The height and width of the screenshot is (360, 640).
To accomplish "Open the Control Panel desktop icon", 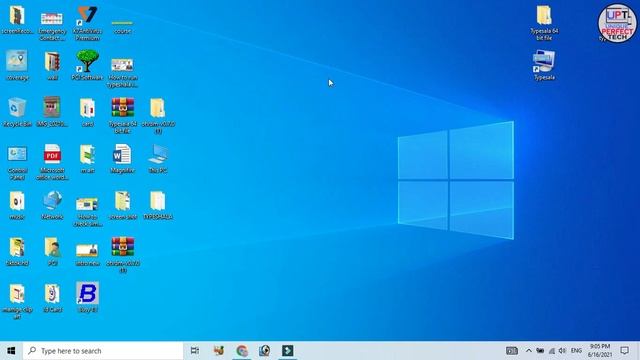I will tap(17, 162).
